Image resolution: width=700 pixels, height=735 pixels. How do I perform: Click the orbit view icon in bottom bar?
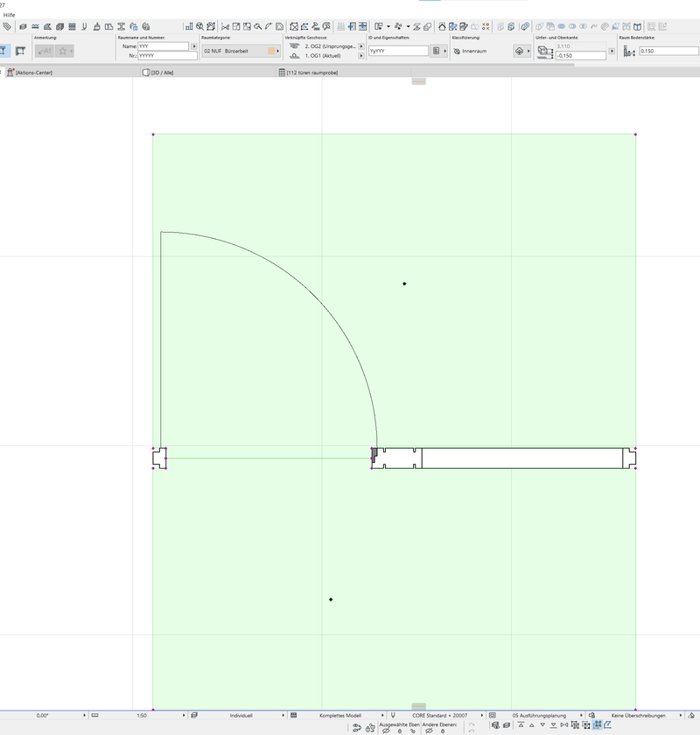point(357,727)
